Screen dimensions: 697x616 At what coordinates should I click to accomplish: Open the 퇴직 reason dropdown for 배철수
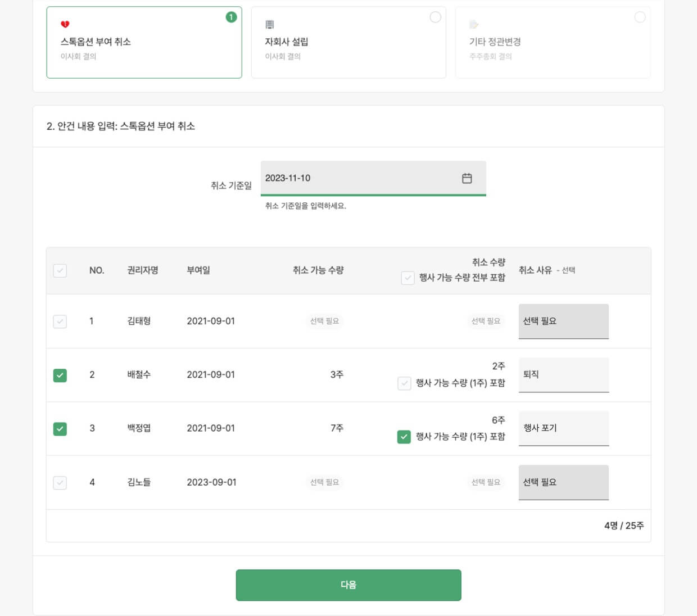click(x=563, y=375)
